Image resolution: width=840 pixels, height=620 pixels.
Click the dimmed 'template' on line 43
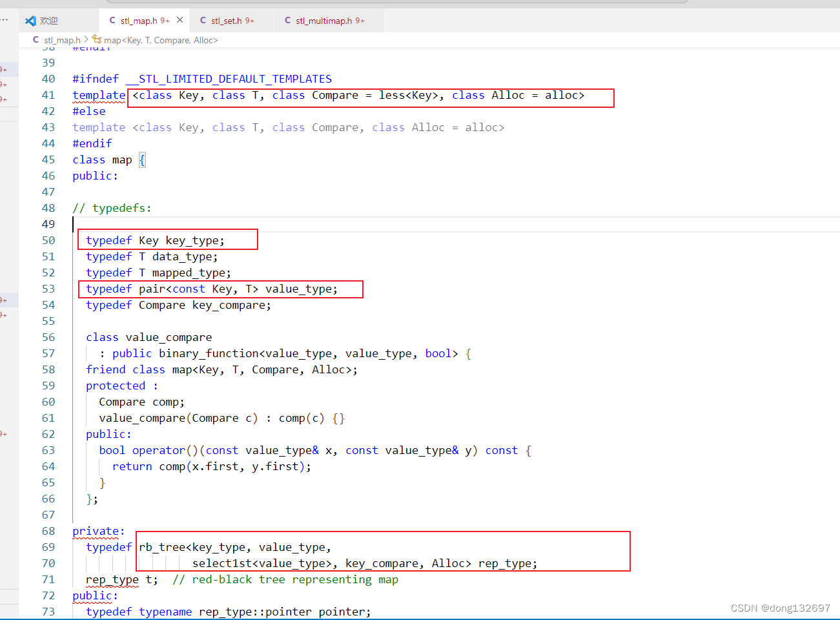(99, 127)
